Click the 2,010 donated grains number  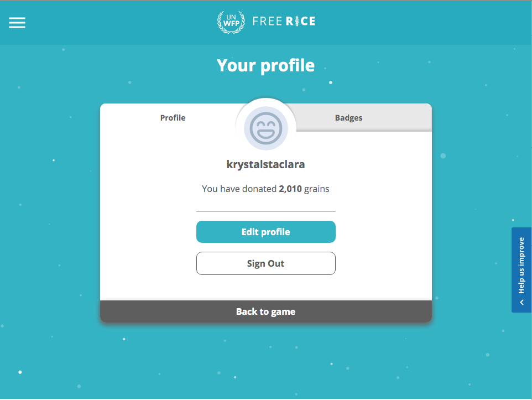click(290, 189)
